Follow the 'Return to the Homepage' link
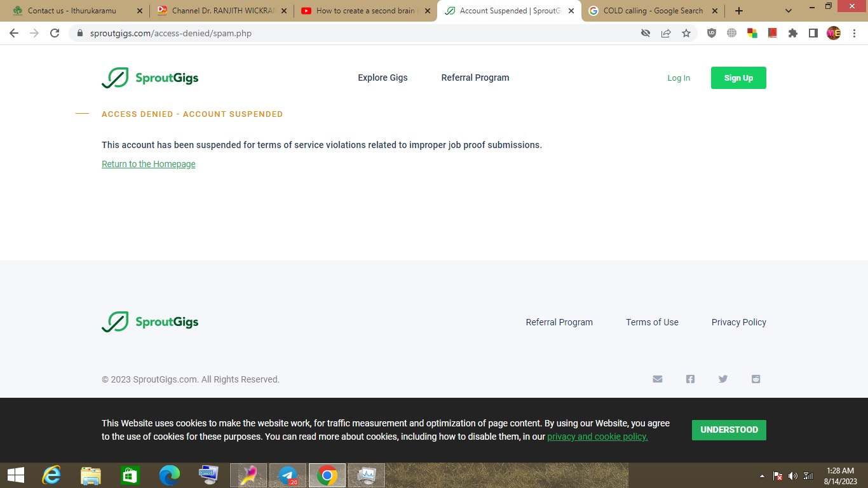868x488 pixels. [149, 164]
